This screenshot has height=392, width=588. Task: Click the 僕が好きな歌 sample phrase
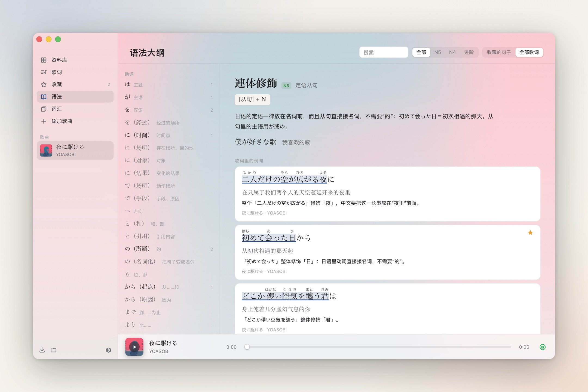pyautogui.click(x=256, y=142)
